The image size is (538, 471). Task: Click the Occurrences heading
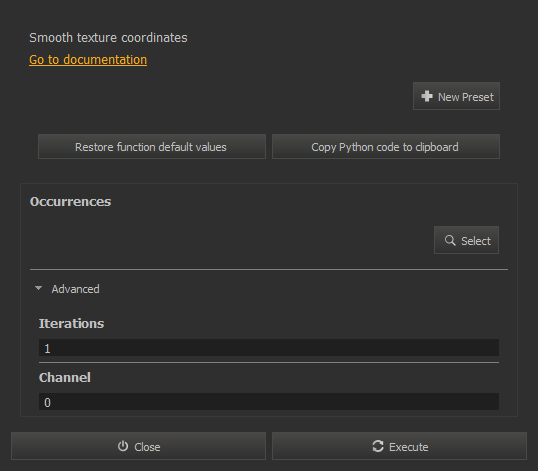[70, 202]
